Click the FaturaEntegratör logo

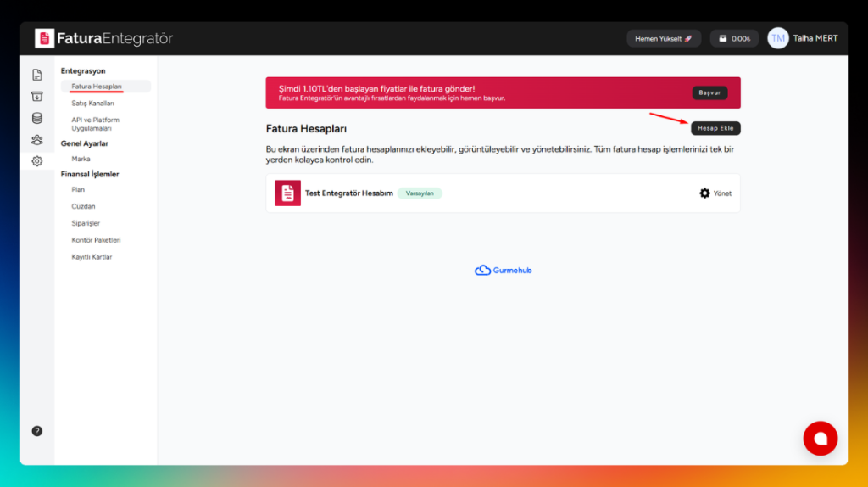(104, 38)
